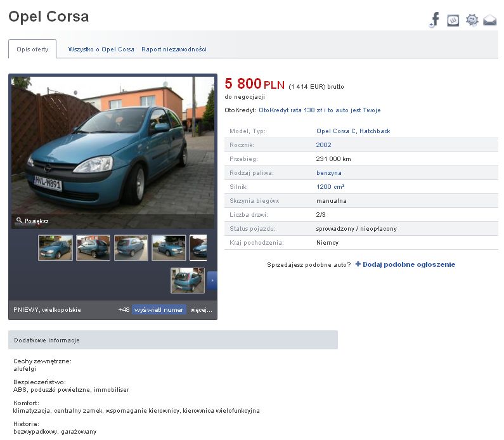Click the 5 800 PLN price
This screenshot has height=440, width=504.
(x=255, y=84)
